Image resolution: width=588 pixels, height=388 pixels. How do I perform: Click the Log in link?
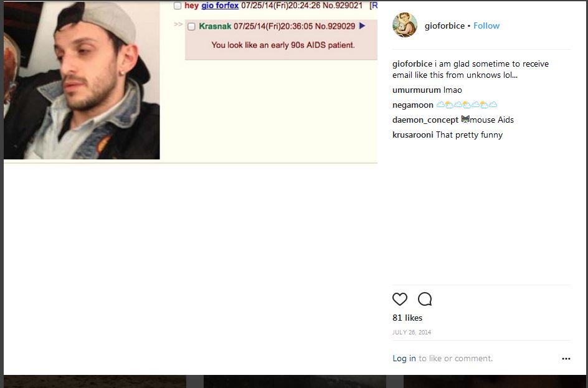click(404, 358)
